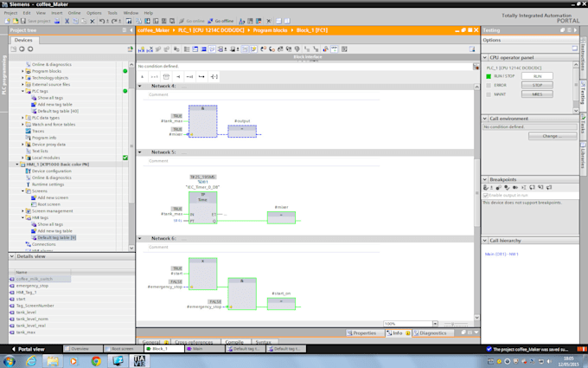Collapse the CPU operator panel section

(485, 59)
